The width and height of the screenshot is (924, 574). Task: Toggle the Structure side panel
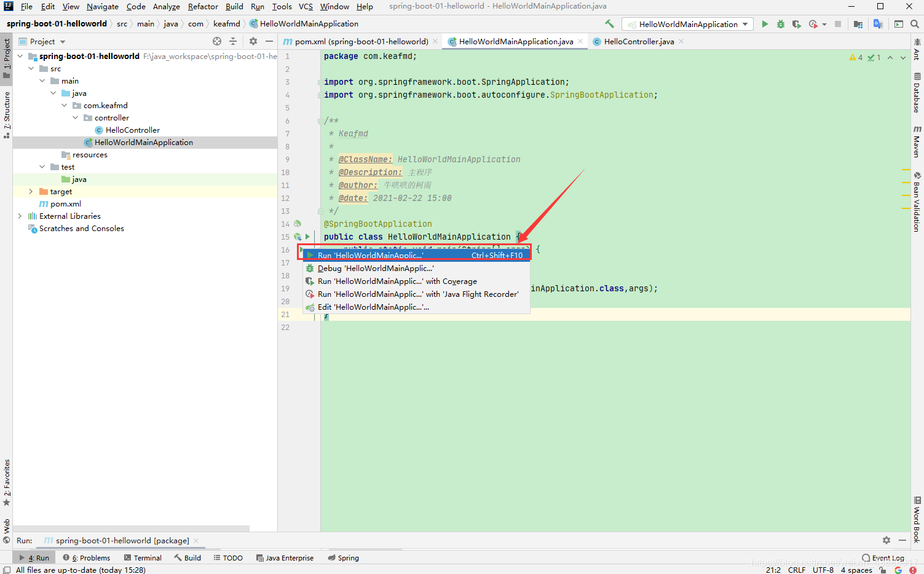pyautogui.click(x=6, y=114)
